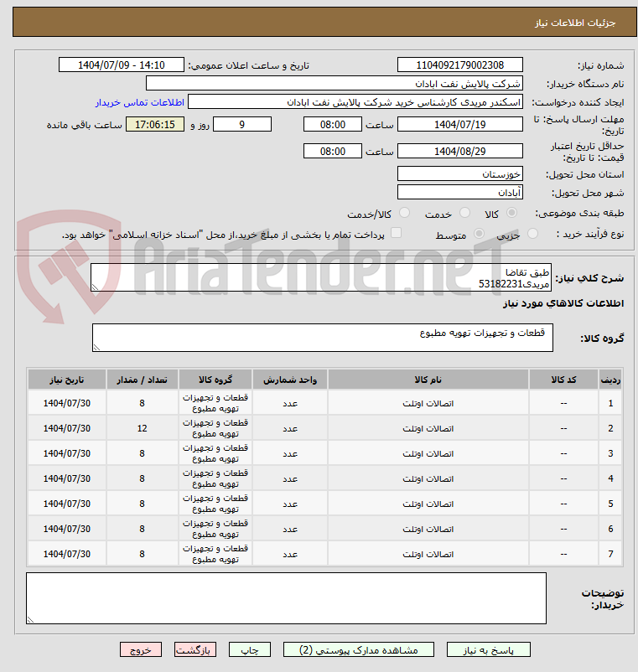Click quantity 12 in row 2

(x=142, y=428)
